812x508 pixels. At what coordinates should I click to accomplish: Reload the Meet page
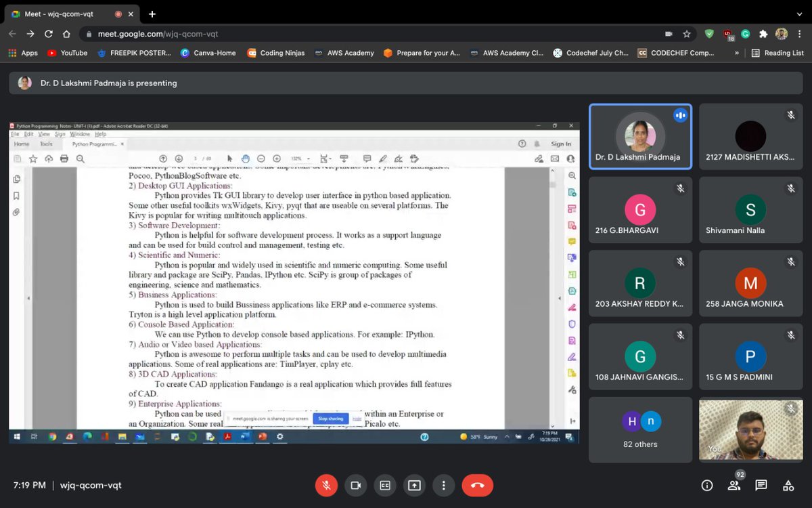click(48, 34)
